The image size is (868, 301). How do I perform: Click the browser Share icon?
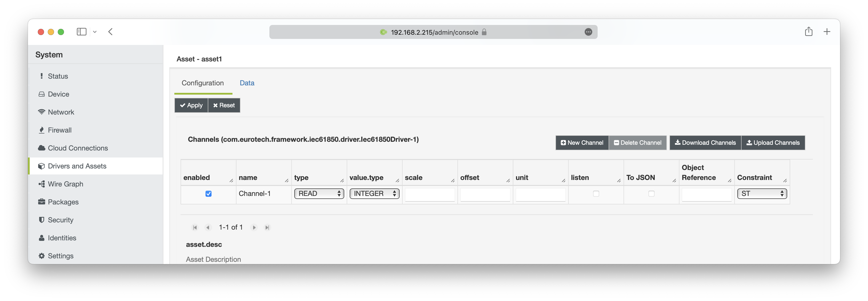[x=808, y=32]
